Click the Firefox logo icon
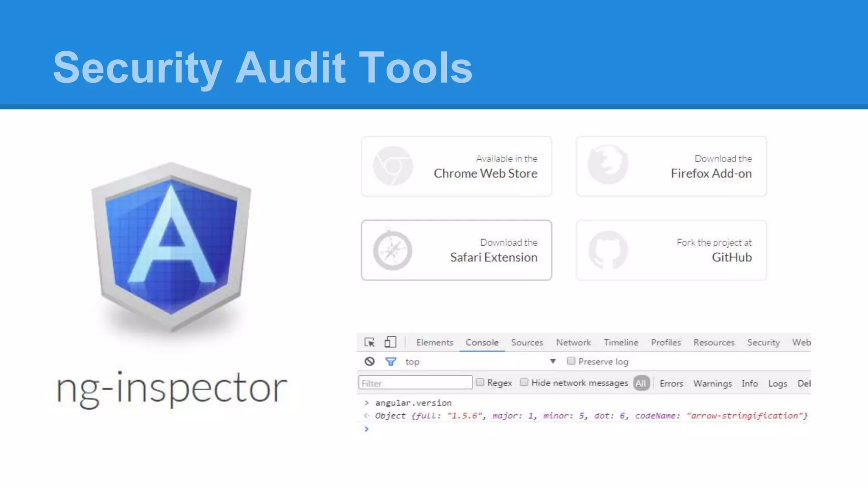 608,165
